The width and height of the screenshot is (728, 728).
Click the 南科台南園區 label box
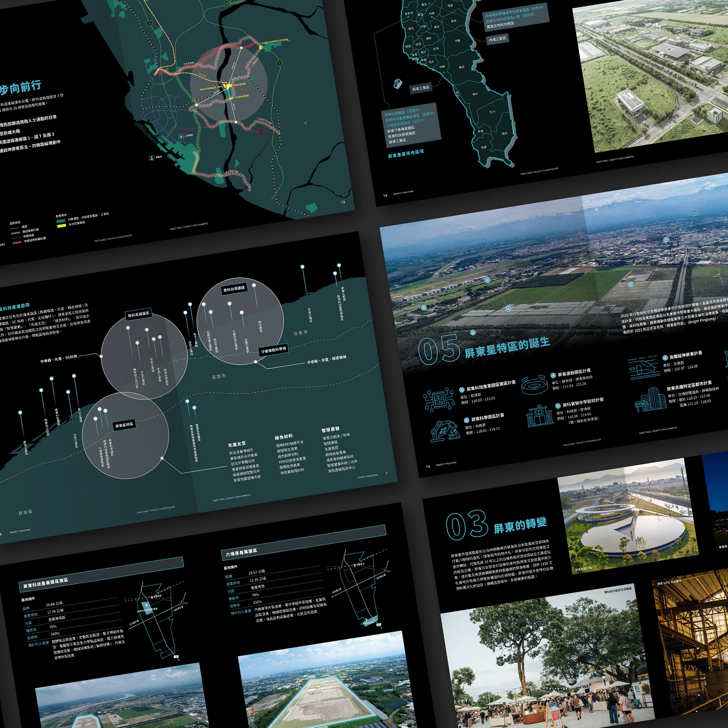234,289
